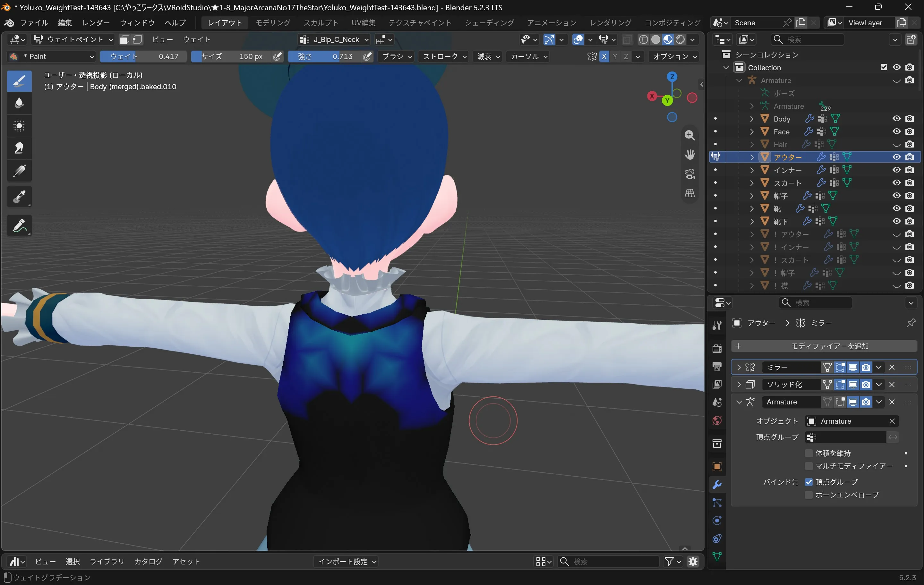The width and height of the screenshot is (924, 585).
Task: Select the Sample Weight eyedropper tool
Action: (x=19, y=197)
